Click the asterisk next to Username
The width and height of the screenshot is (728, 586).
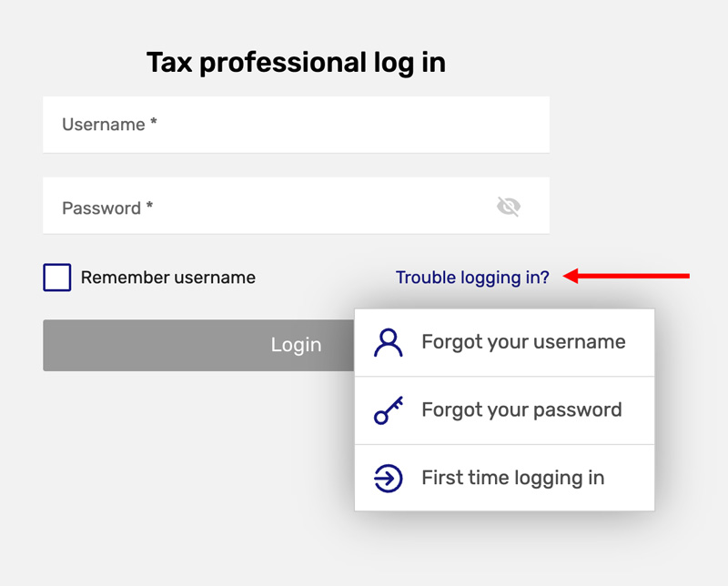[154, 123]
